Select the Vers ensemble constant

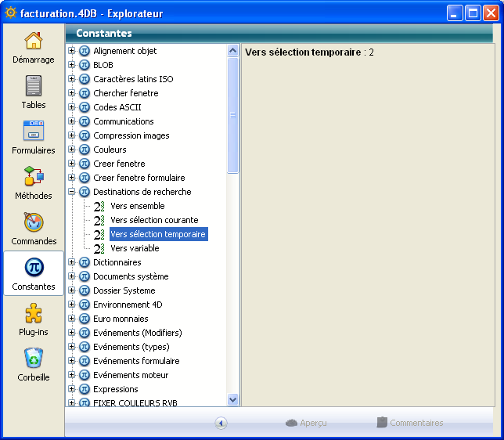click(x=137, y=206)
